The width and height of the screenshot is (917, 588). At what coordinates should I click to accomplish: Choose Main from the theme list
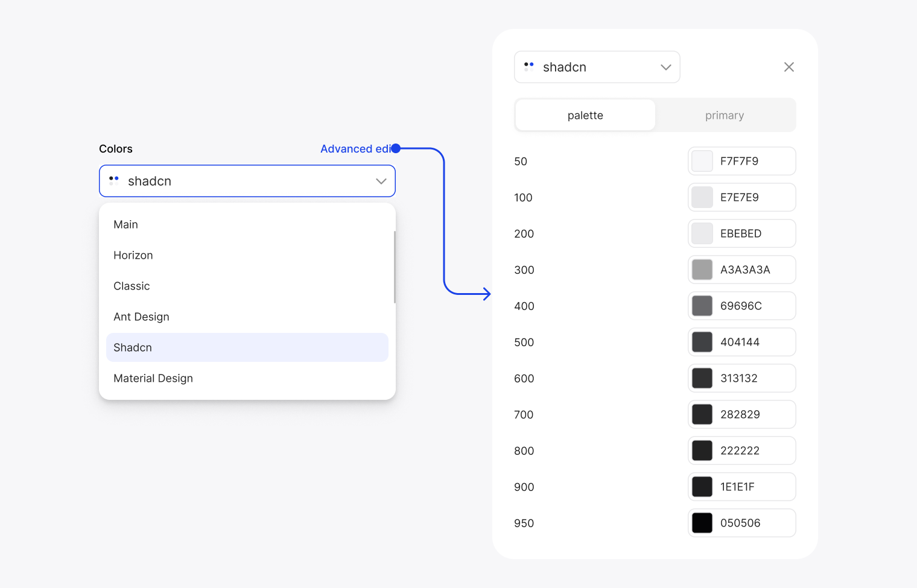tap(126, 224)
